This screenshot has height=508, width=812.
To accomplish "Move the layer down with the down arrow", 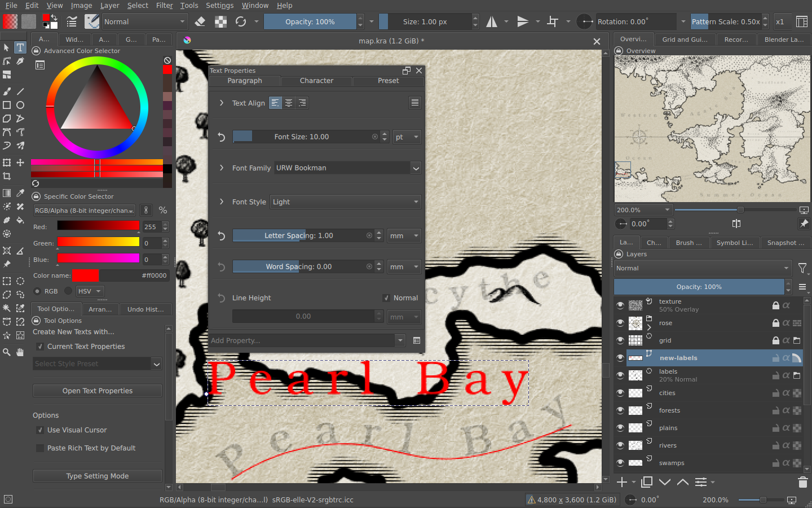I will tap(665, 482).
